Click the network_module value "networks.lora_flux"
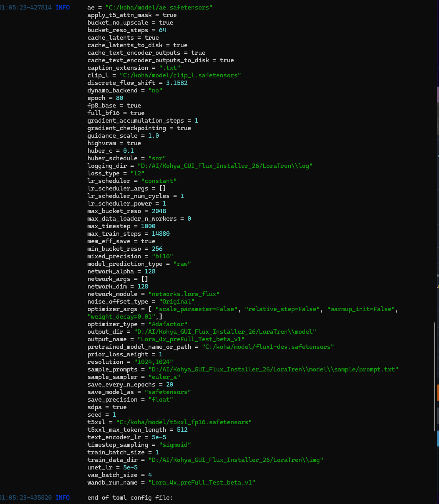 pyautogui.click(x=184, y=294)
